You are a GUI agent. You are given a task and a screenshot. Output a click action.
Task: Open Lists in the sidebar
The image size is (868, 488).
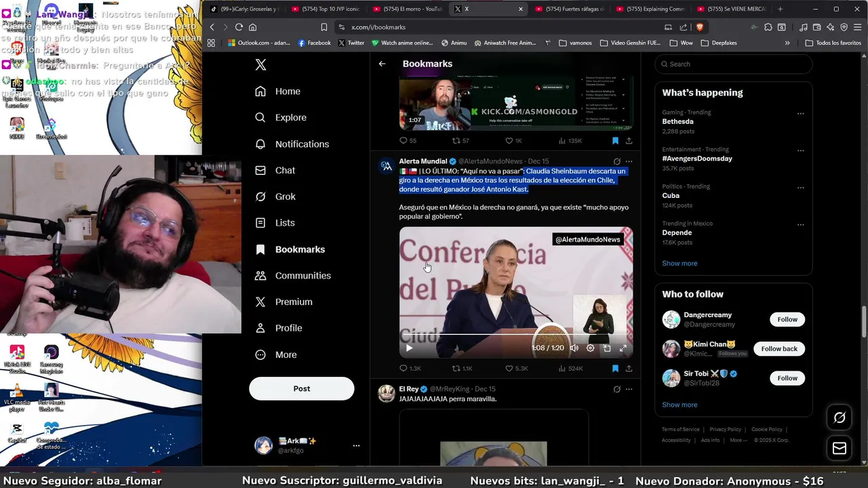pos(275,222)
